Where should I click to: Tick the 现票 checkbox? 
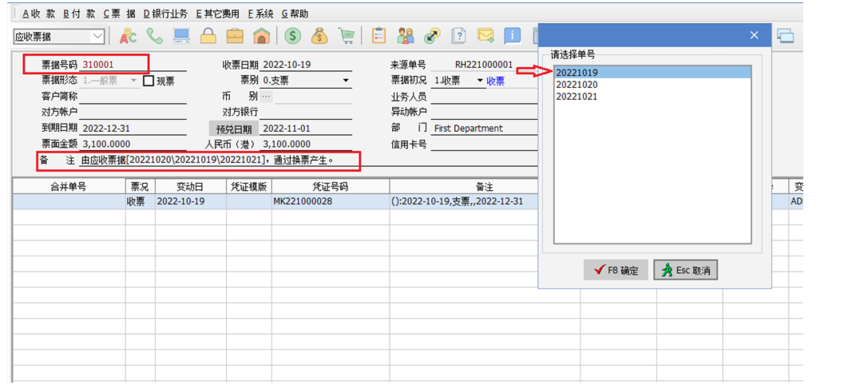(148, 81)
